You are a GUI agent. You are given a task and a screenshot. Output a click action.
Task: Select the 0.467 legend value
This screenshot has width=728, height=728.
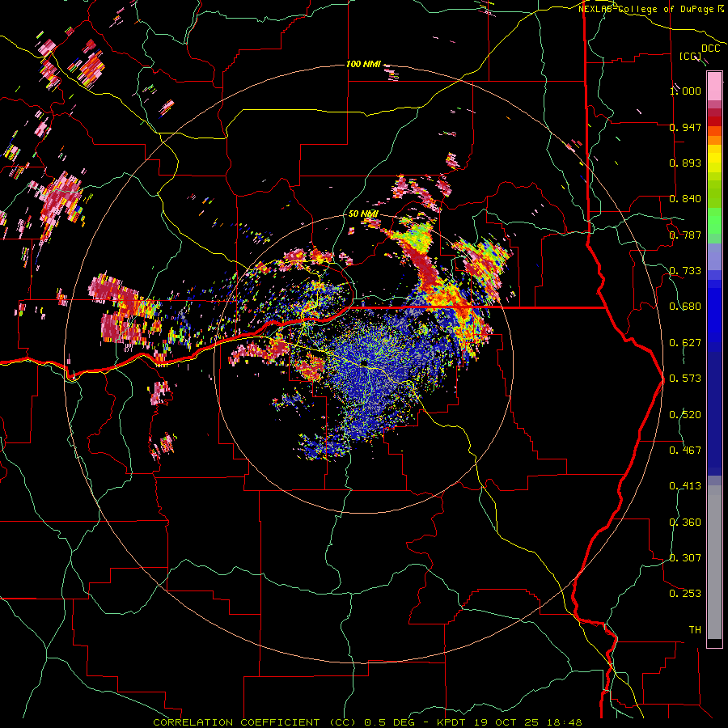coord(685,451)
